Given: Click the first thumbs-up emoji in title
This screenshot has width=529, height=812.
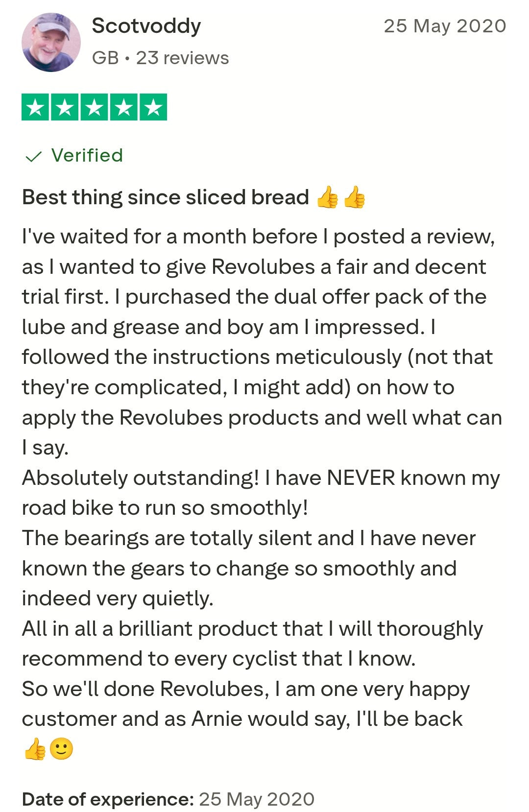Looking at the screenshot, I should [327, 198].
